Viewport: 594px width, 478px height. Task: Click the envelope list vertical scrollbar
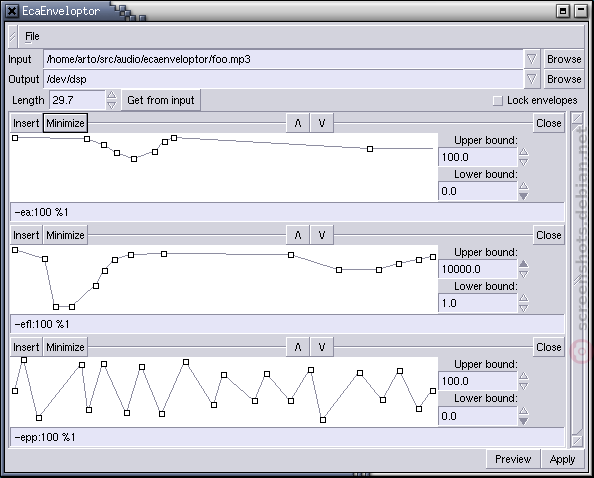coord(577,279)
